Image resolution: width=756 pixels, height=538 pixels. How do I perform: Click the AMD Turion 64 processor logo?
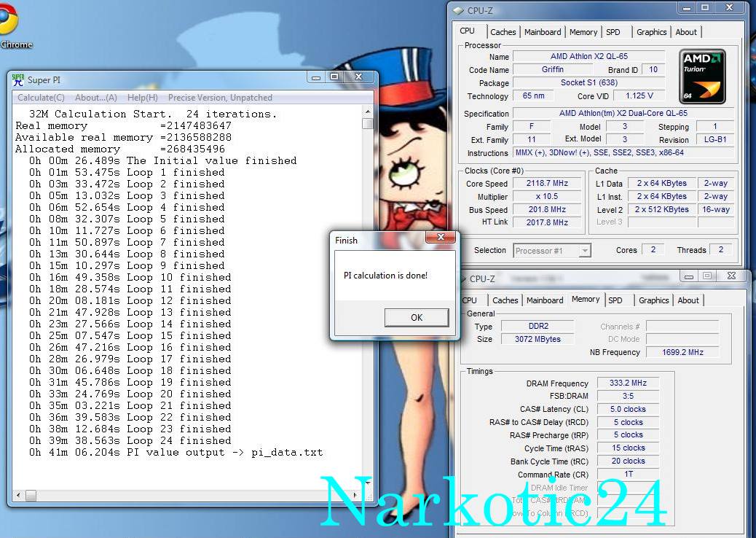[701, 77]
